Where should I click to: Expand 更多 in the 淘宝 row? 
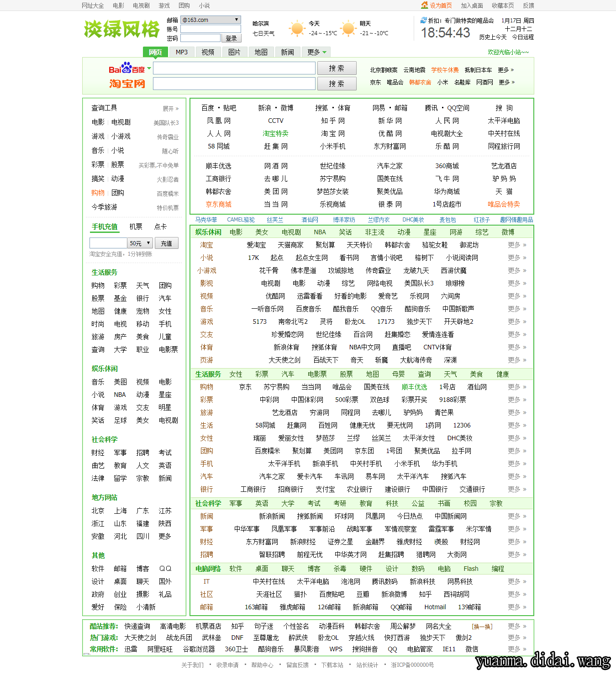pos(517,245)
